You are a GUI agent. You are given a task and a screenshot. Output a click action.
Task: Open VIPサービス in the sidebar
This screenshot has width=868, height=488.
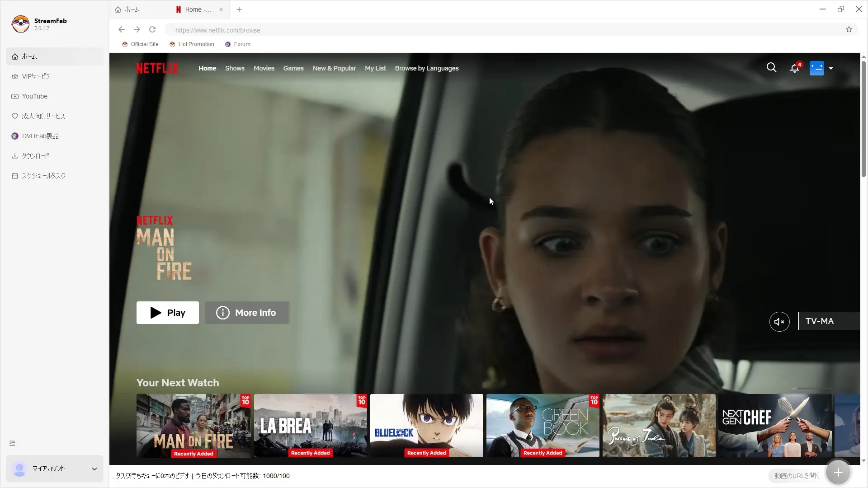point(55,76)
